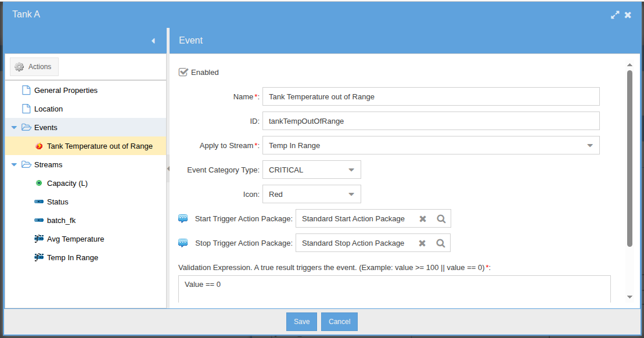Click the Location document icon
644x338 pixels.
pyautogui.click(x=26, y=109)
